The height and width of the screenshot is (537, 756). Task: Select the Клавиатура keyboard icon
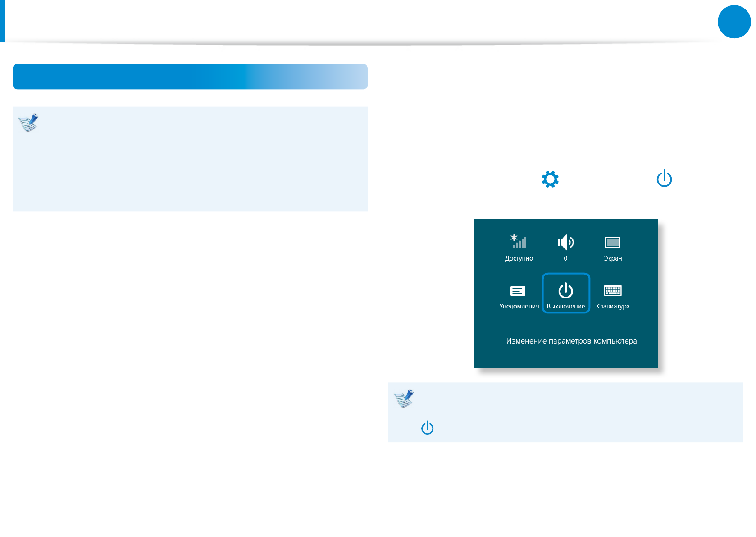click(x=613, y=291)
